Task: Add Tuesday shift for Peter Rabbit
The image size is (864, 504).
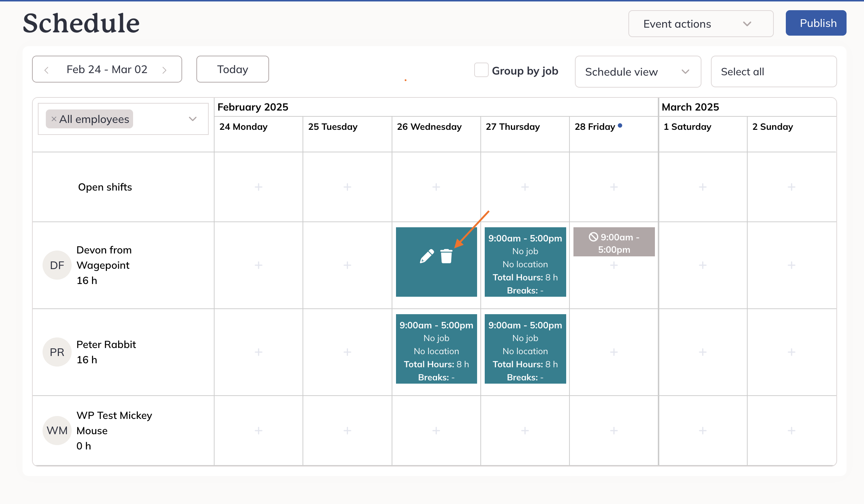Action: point(347,352)
